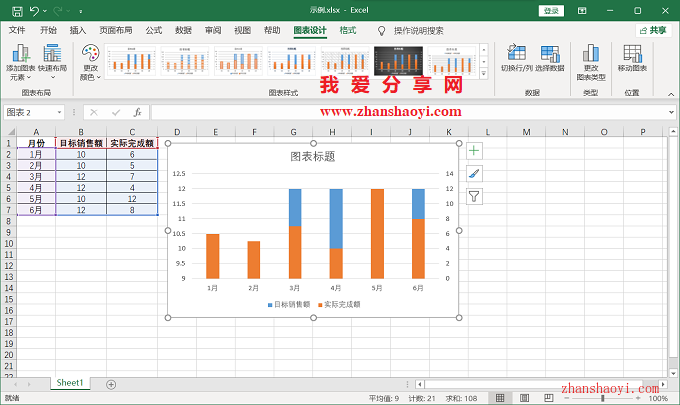The image size is (680, 405).
Task: Open the name box dropdown
Action: click(59, 113)
